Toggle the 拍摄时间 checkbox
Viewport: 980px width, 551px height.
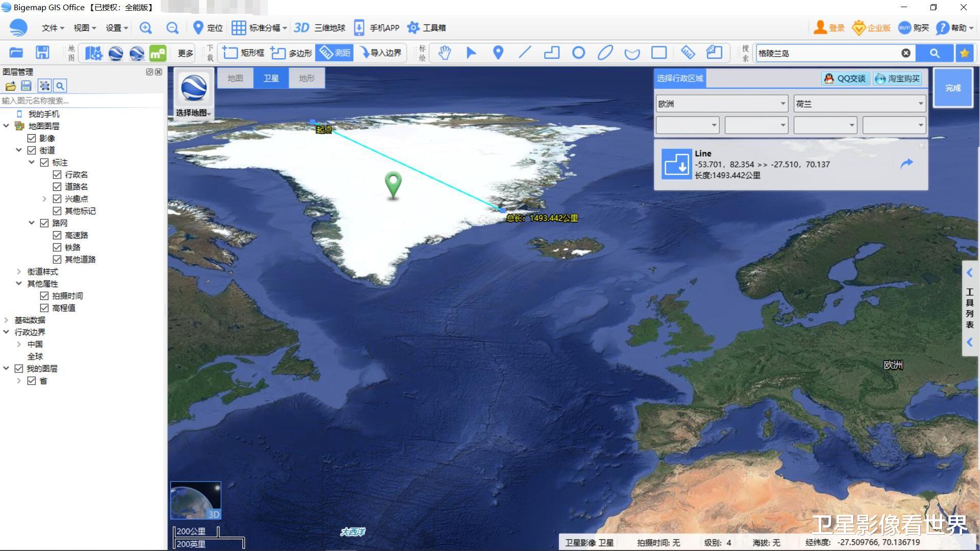[44, 296]
